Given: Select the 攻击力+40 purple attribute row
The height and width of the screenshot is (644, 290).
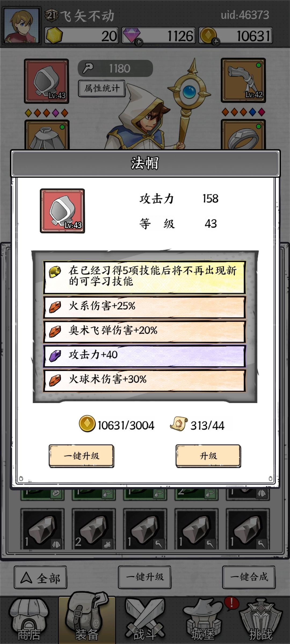Looking at the screenshot, I should pyautogui.click(x=144, y=356).
